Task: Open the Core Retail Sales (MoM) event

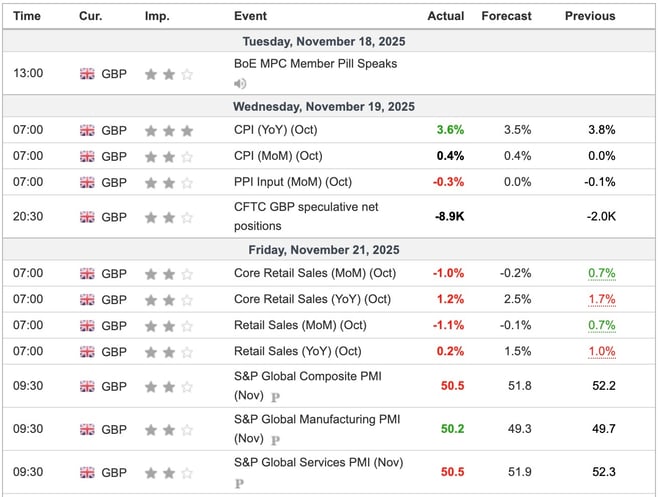Action: coord(312,273)
